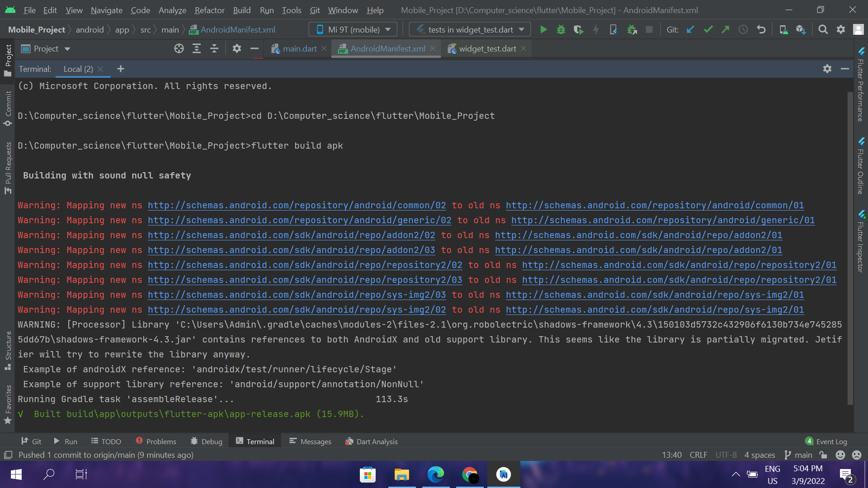
Task: Toggle the Commit tool window
Action: pyautogui.click(x=8, y=109)
